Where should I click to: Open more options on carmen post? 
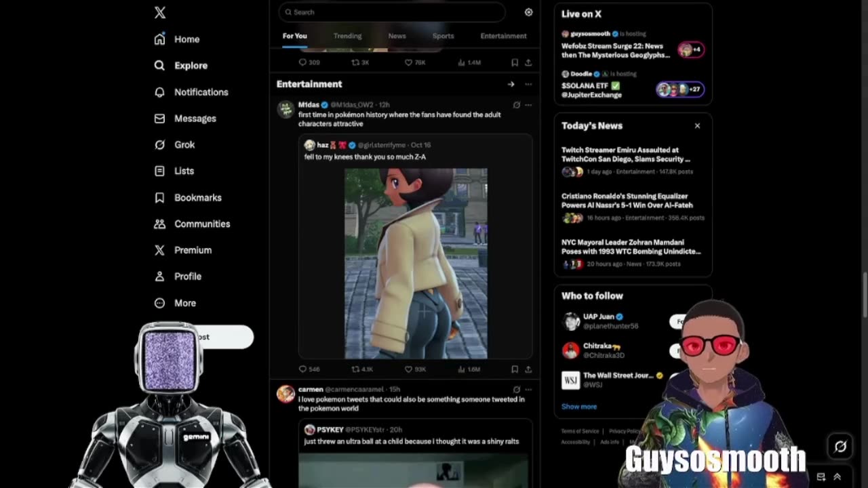pos(528,390)
